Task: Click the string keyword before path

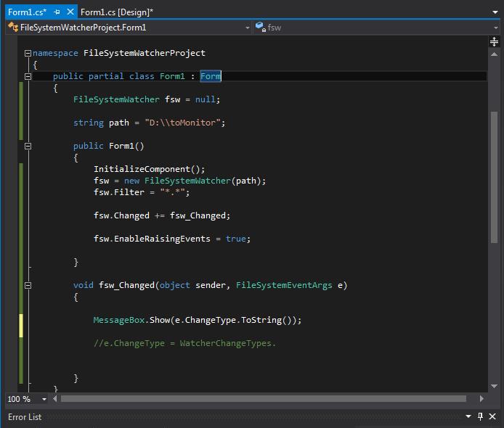Action: 89,123
